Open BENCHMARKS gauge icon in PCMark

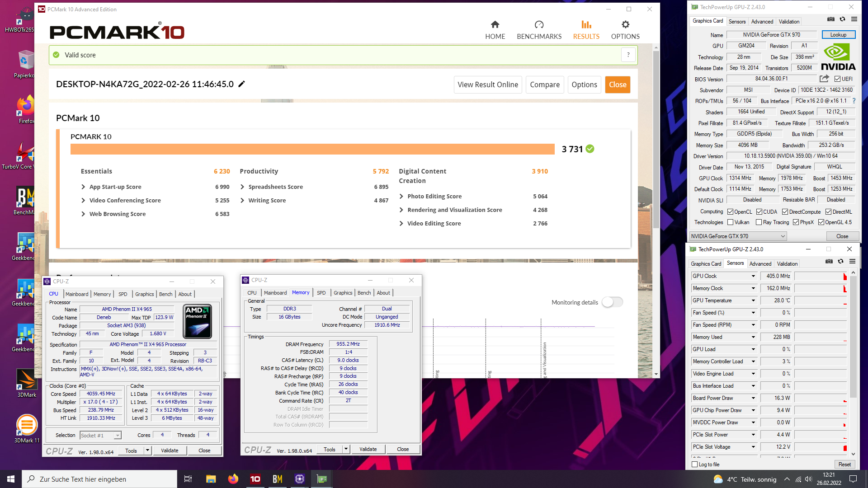[539, 24]
